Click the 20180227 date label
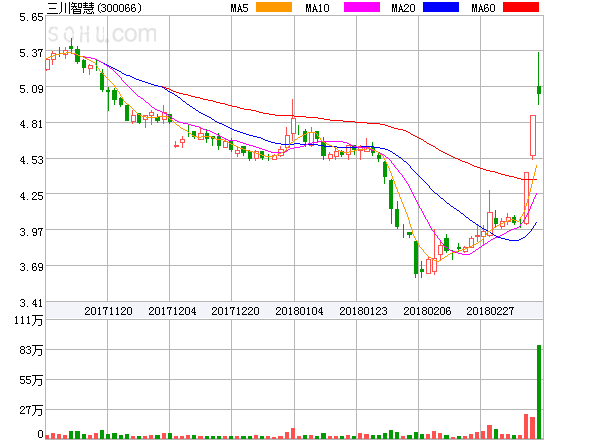The width and height of the screenshot is (600, 440). coord(490,311)
